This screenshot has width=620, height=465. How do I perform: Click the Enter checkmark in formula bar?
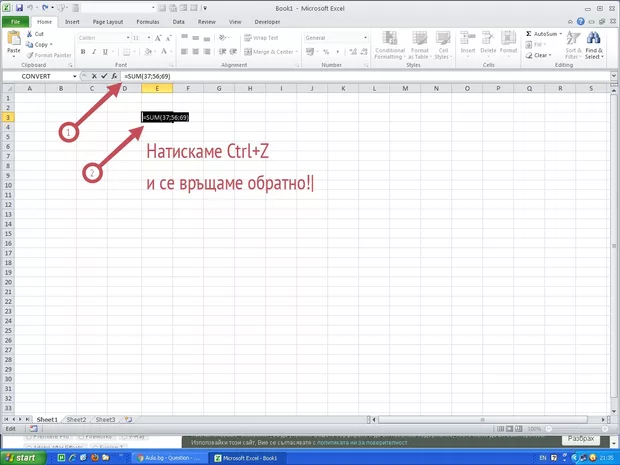click(104, 76)
